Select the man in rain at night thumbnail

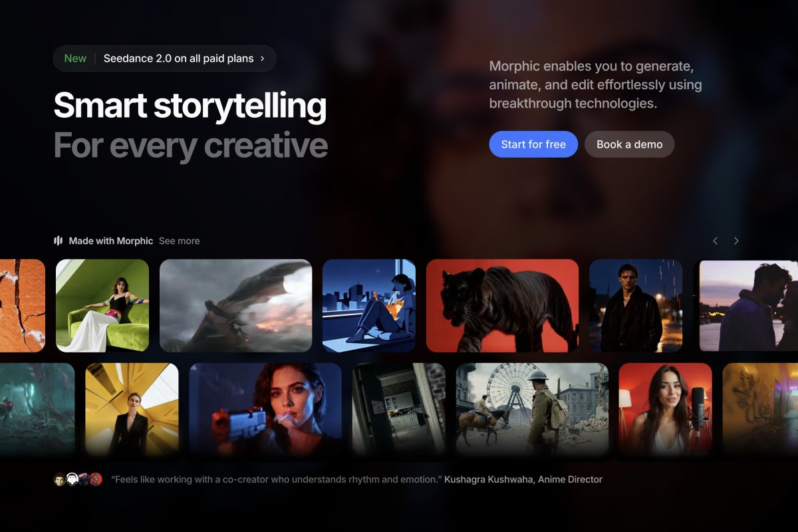pos(636,305)
